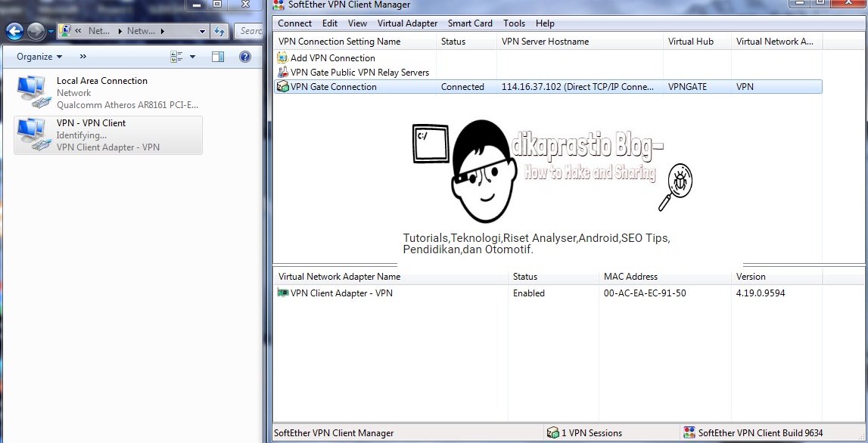Expand the first Net... breadcrumb arrow
Viewport: 868px width, 443px height.
[120, 31]
